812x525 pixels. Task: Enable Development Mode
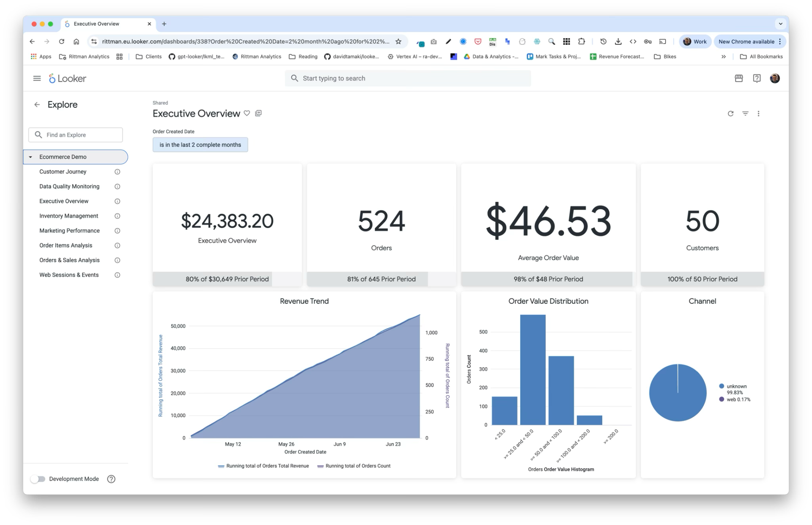(x=38, y=479)
